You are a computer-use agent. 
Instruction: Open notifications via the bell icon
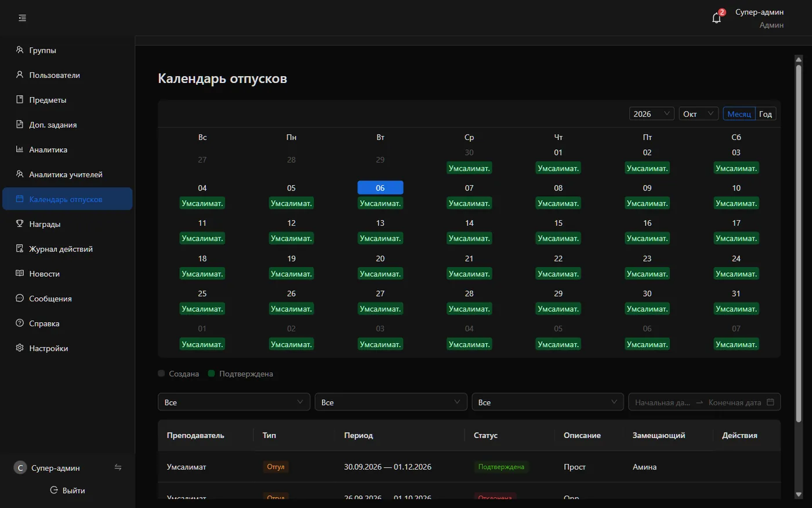point(716,18)
